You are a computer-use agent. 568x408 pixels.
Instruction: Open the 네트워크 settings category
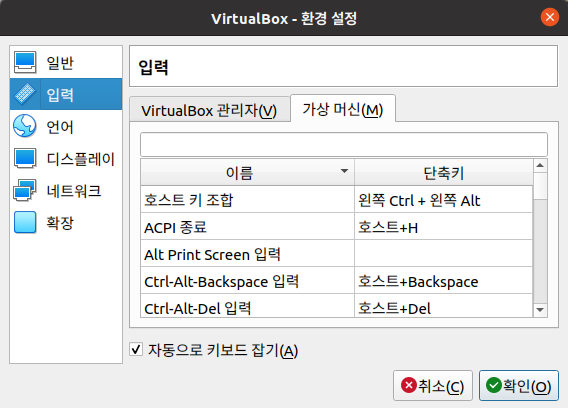pos(66,190)
